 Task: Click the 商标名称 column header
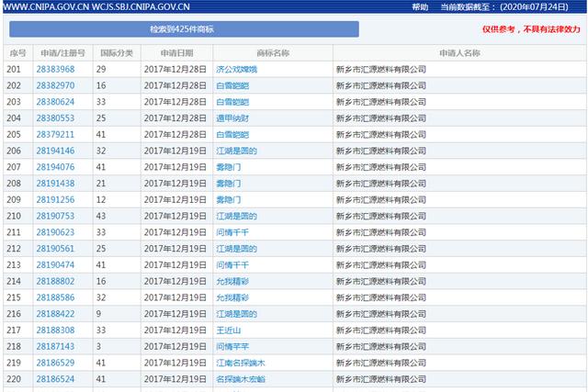coord(273,53)
